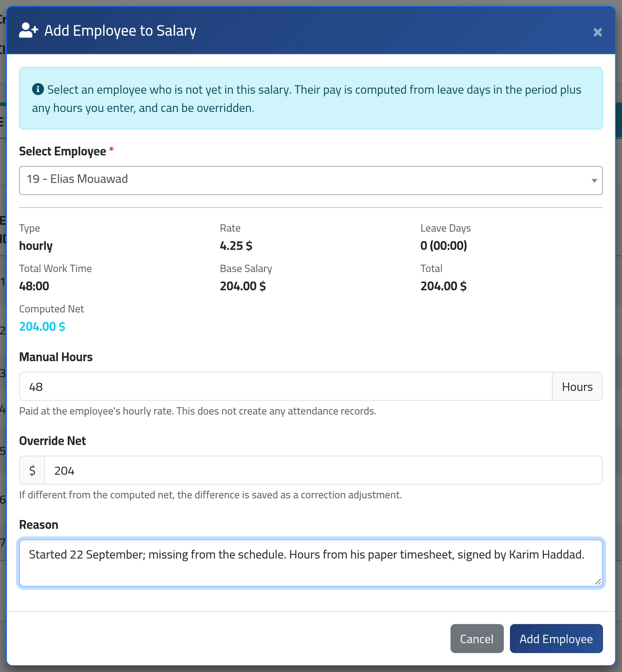Focus the Override Net amount field
622x672 pixels.
323,470
